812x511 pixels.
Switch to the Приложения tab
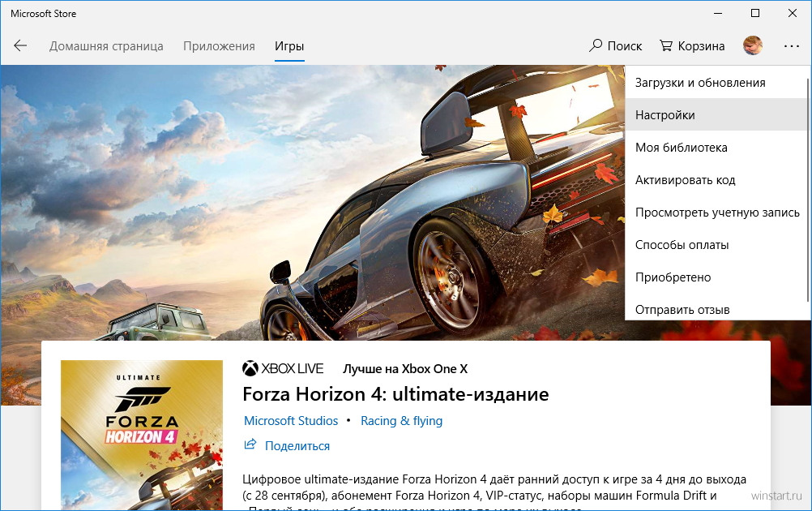coord(219,46)
